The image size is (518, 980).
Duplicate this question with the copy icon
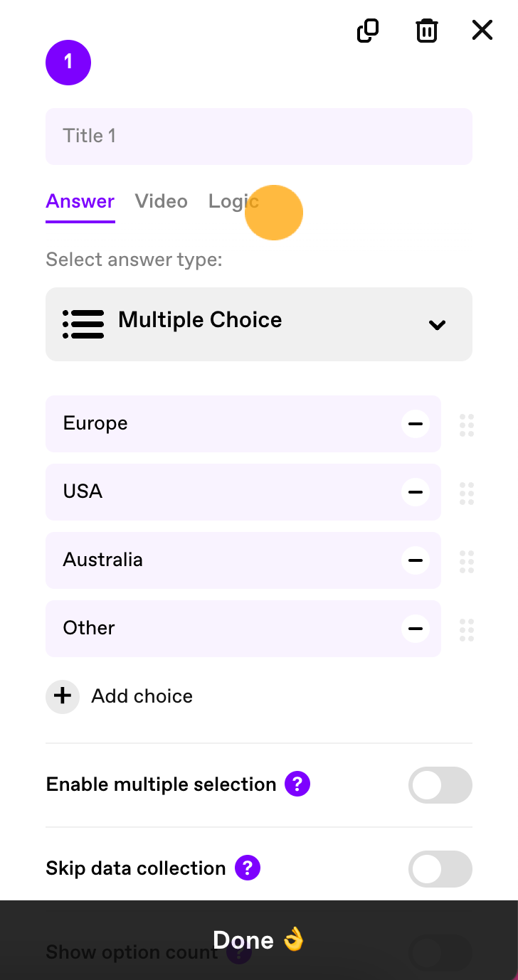[x=368, y=31]
